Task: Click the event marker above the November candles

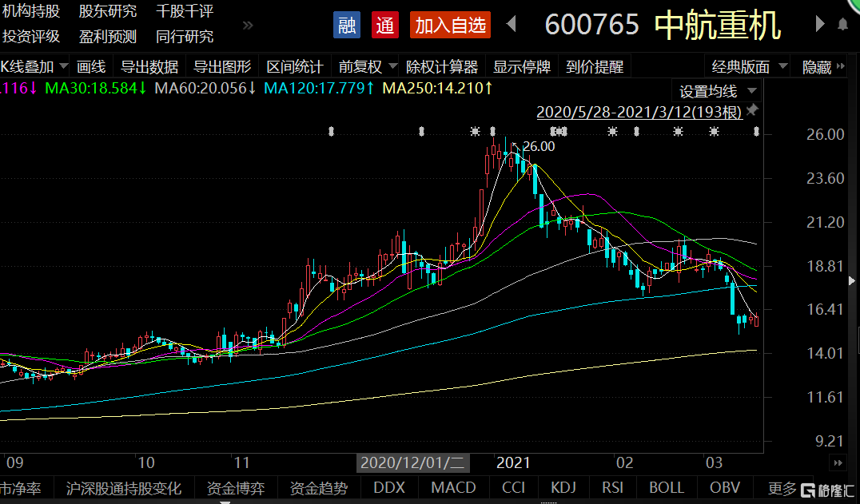Action: pos(331,132)
